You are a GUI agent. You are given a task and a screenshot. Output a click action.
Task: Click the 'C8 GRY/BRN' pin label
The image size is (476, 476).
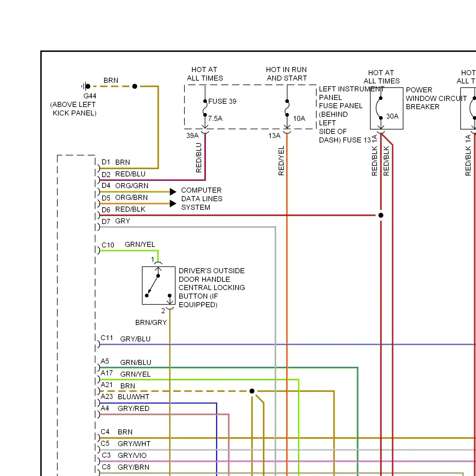tap(125, 467)
